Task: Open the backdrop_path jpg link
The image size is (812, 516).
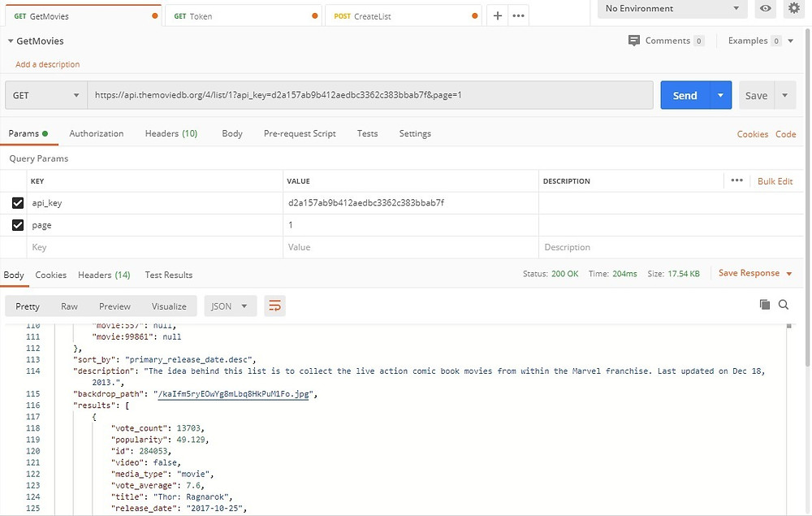Action: coord(233,394)
